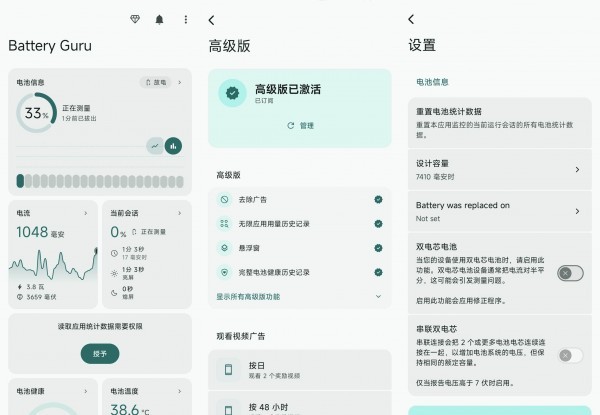Click 显示所有高级版功能 link

[248, 296]
